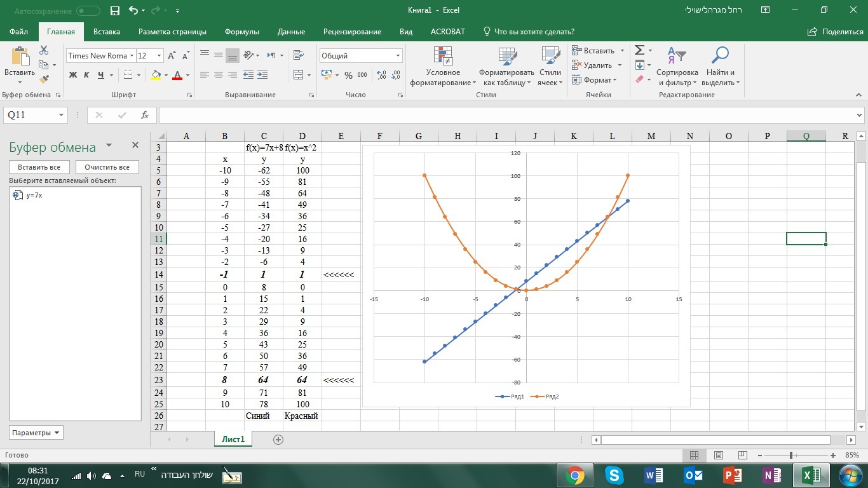Toggle italic (К) formatting
This screenshot has height=488, width=868.
click(87, 75)
